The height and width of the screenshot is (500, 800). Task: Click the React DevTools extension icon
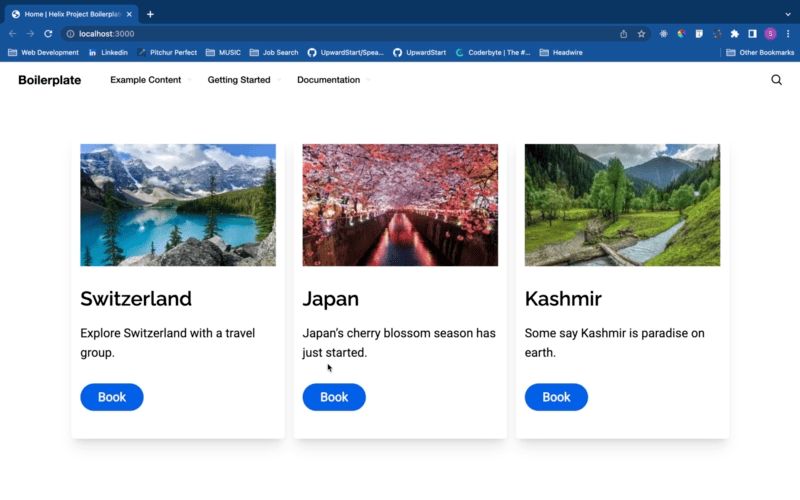(x=663, y=33)
